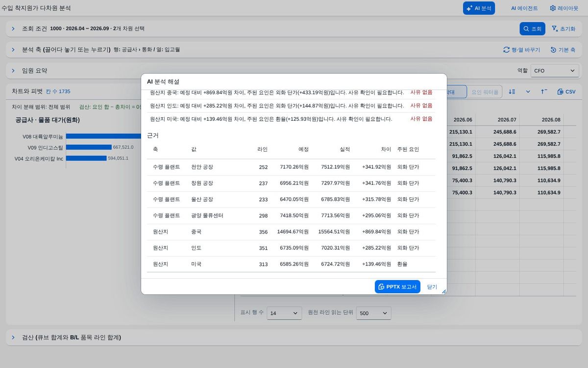Click the V08 대륙알루미늄 chart bar
Image resolution: width=588 pixels, height=368 pixels.
[104, 136]
